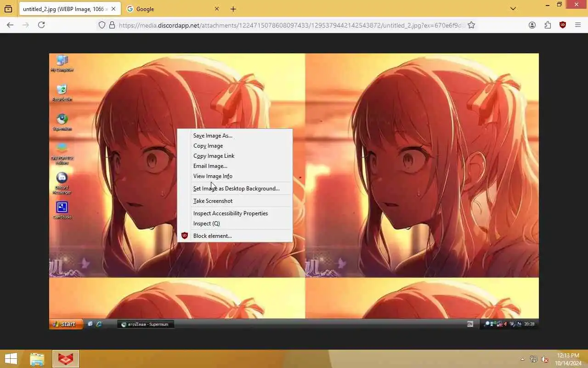Open the Extensions panel

pyautogui.click(x=548, y=25)
